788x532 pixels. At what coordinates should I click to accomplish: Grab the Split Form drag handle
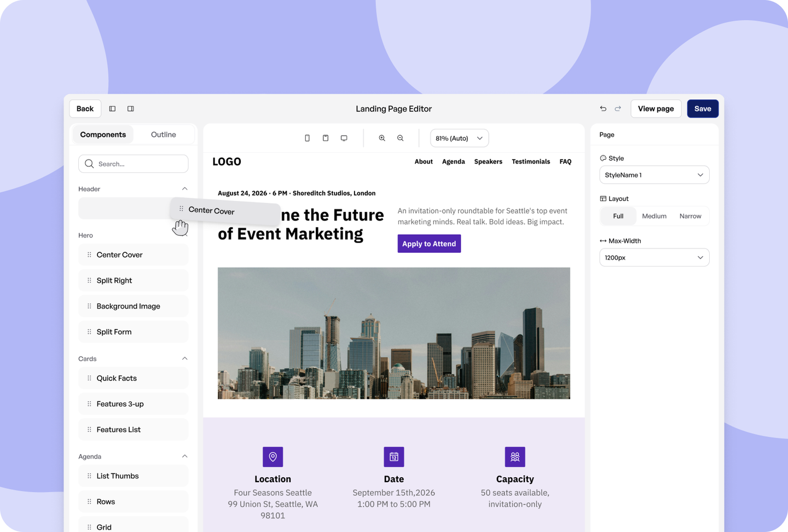[89, 332]
